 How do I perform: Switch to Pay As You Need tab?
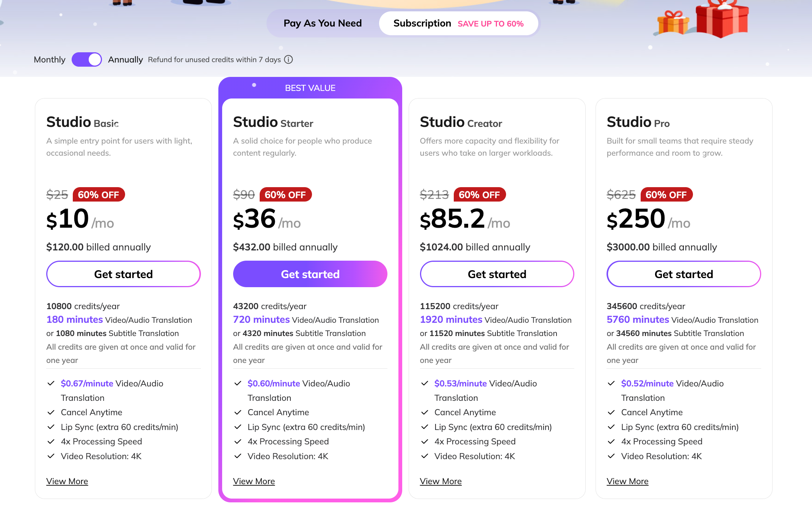click(x=323, y=23)
